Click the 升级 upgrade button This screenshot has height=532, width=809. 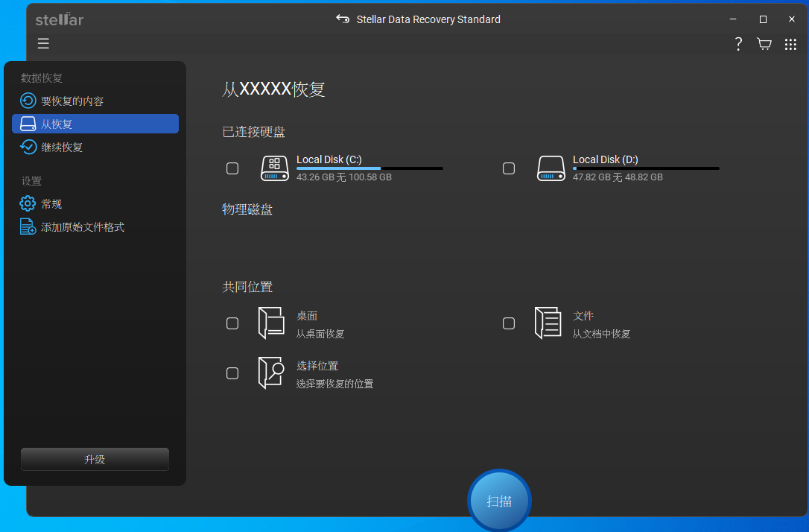tap(95, 459)
